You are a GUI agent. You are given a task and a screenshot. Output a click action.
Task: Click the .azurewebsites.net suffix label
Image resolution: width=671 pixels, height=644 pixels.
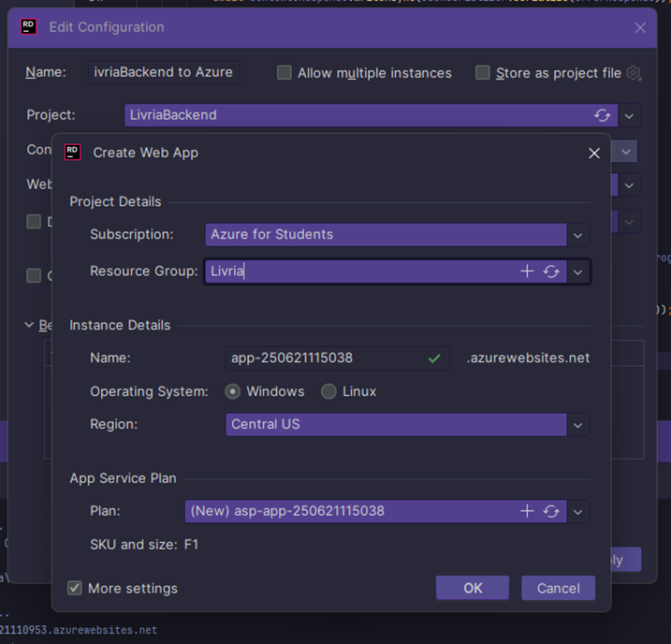click(528, 358)
